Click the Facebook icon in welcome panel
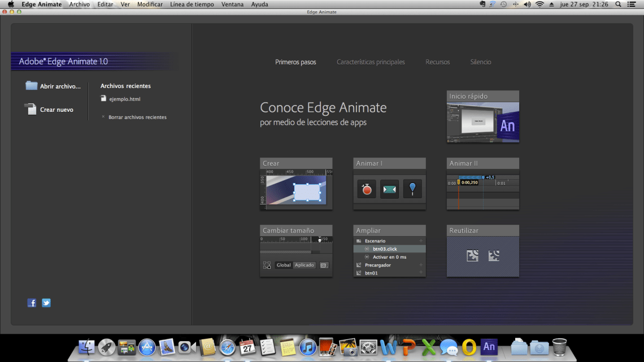Image resolution: width=644 pixels, height=362 pixels. 32,303
